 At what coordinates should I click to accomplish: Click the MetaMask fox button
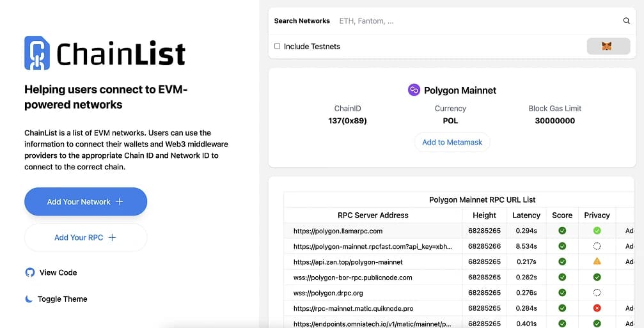608,46
